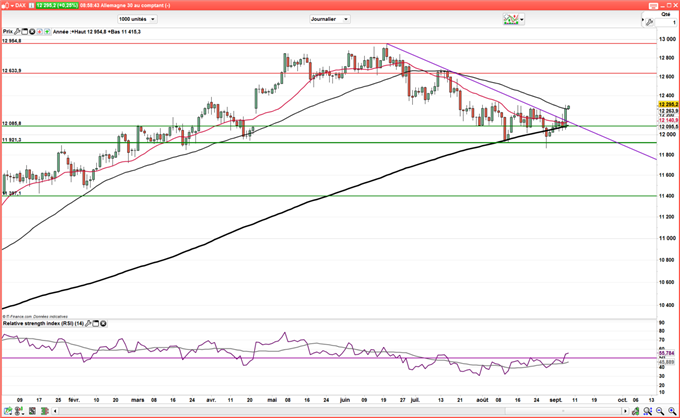680x418 pixels.
Task: Click the Qté quantity input field
Action: [666, 22]
